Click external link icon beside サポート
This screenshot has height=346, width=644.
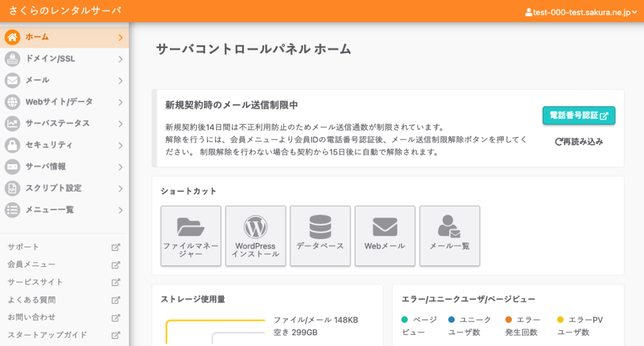click(116, 247)
